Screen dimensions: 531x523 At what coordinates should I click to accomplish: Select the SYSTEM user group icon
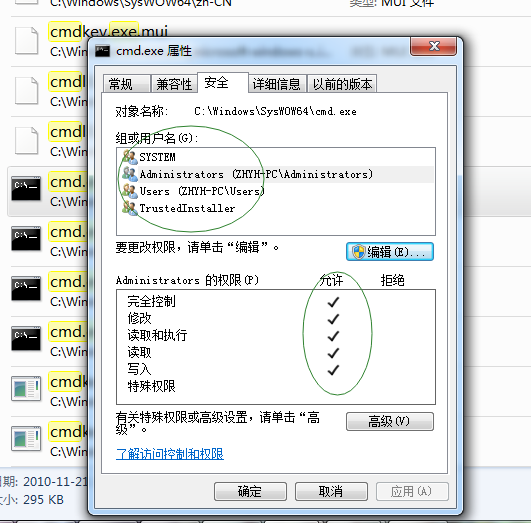point(129,157)
